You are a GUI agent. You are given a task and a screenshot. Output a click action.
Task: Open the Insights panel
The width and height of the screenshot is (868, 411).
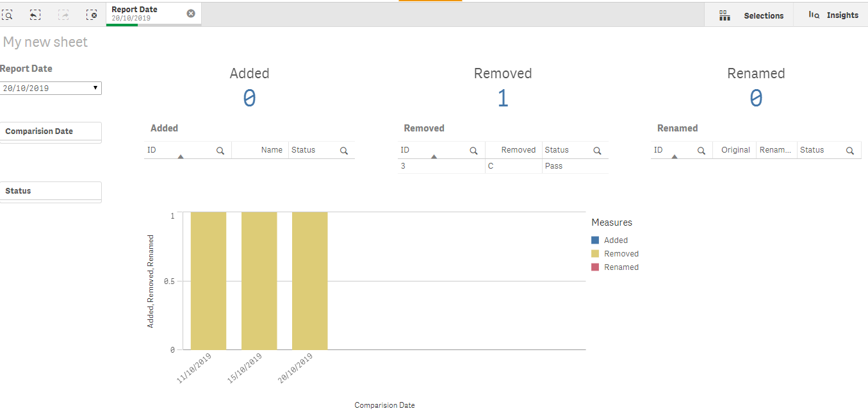coord(833,15)
